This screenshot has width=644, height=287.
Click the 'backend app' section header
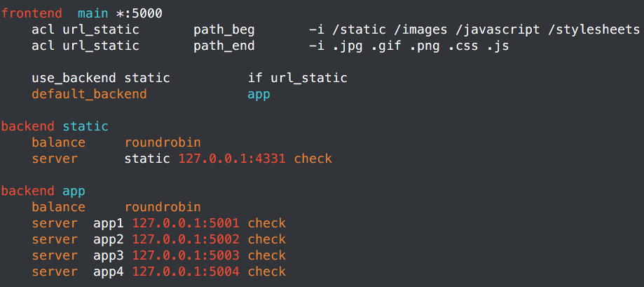[43, 191]
